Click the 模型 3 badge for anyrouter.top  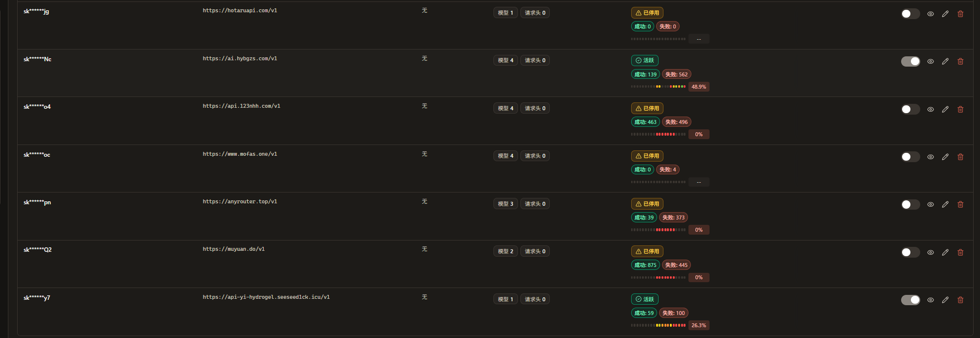coord(505,204)
